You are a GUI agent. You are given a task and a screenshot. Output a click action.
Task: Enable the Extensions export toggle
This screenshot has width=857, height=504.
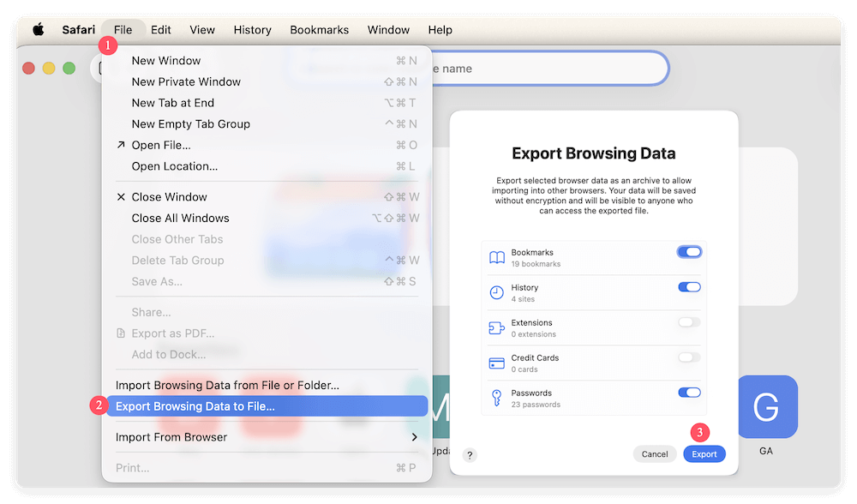(690, 322)
